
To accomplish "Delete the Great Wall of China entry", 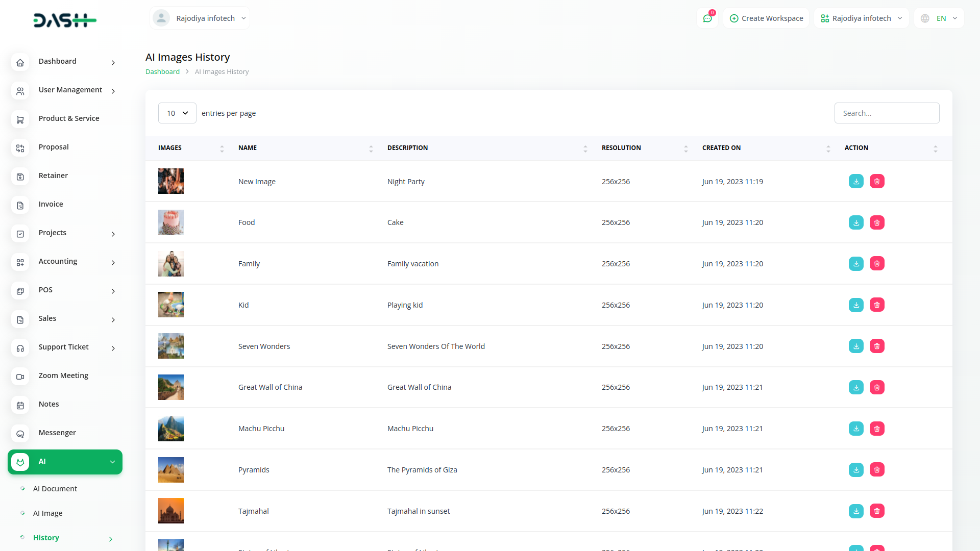I will [877, 387].
